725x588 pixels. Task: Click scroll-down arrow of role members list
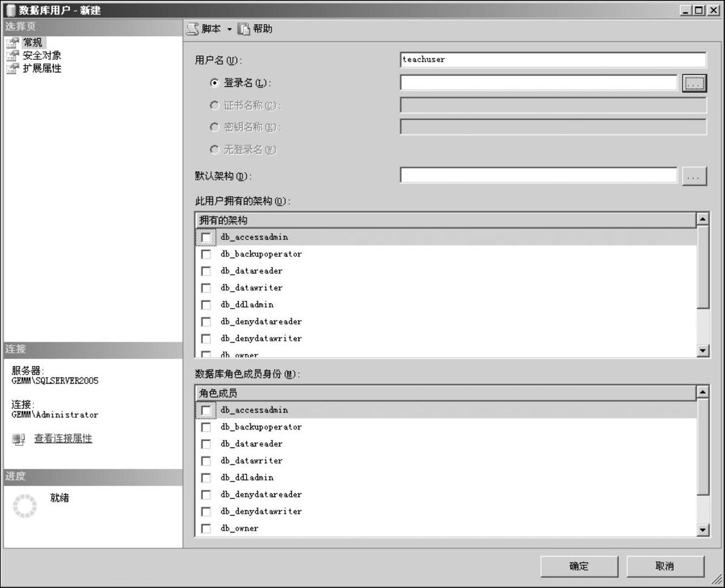pyautogui.click(x=703, y=530)
